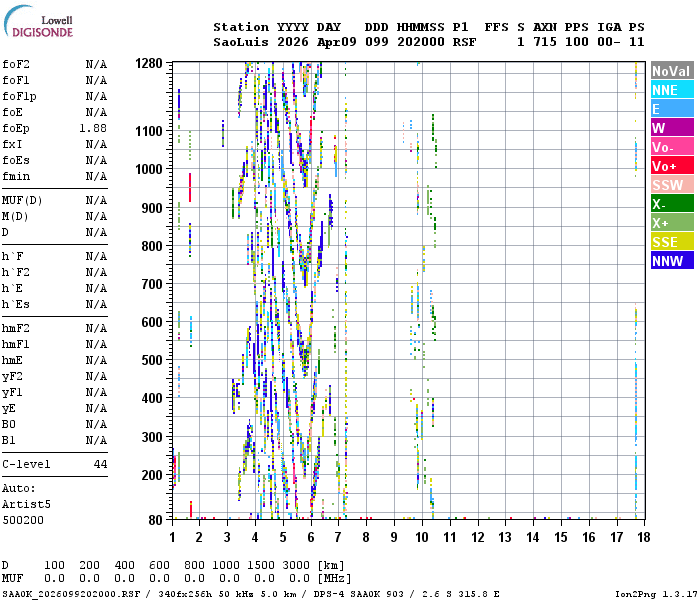
Task: Click the blue E legend swatch
Action: [x=672, y=108]
